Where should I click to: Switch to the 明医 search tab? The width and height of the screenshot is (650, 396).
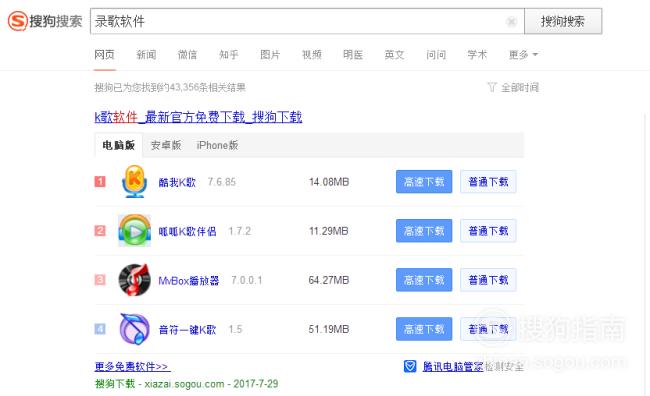point(353,54)
